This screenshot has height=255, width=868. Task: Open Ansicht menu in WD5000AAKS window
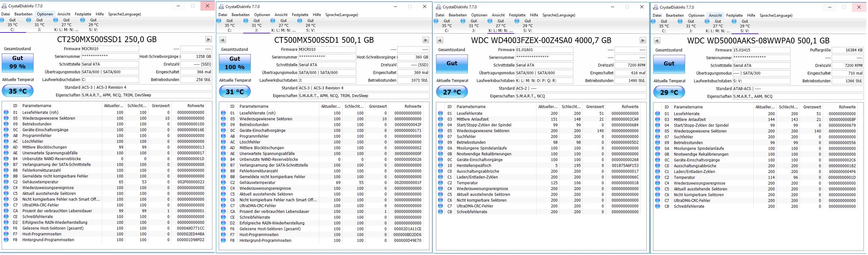[x=715, y=15]
